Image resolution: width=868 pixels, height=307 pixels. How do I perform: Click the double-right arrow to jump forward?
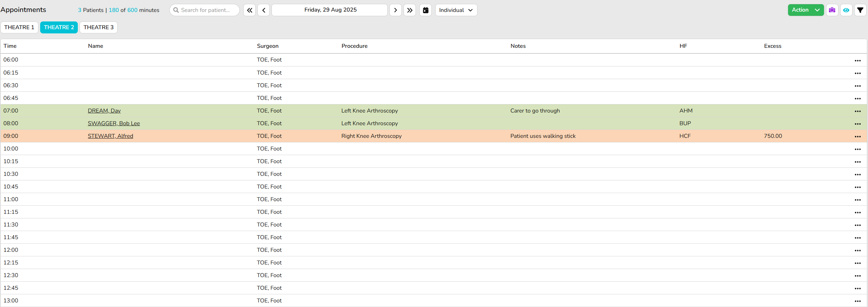(410, 10)
